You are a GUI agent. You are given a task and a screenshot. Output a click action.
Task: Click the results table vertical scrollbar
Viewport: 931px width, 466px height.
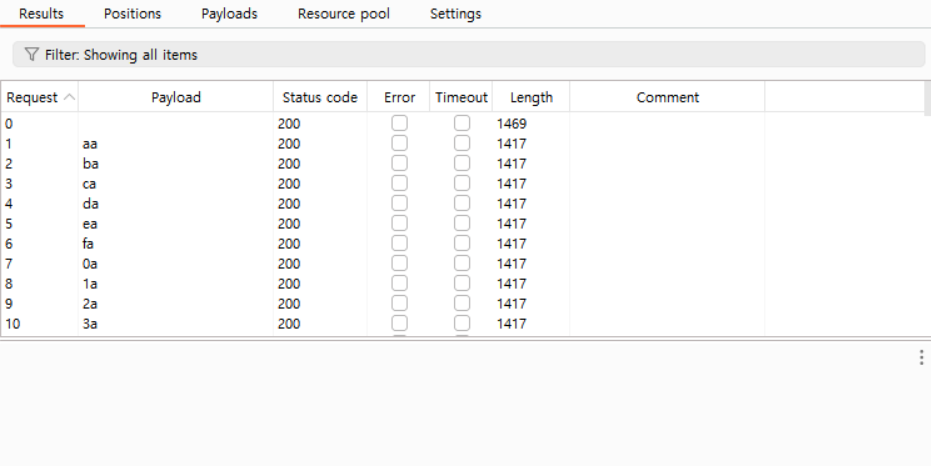click(928, 99)
